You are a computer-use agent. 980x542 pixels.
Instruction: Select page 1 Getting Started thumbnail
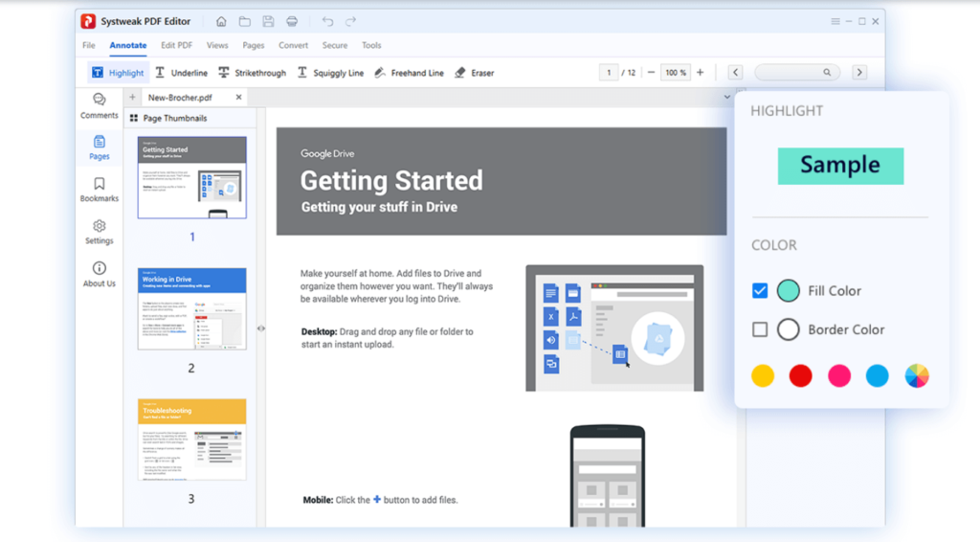click(191, 177)
